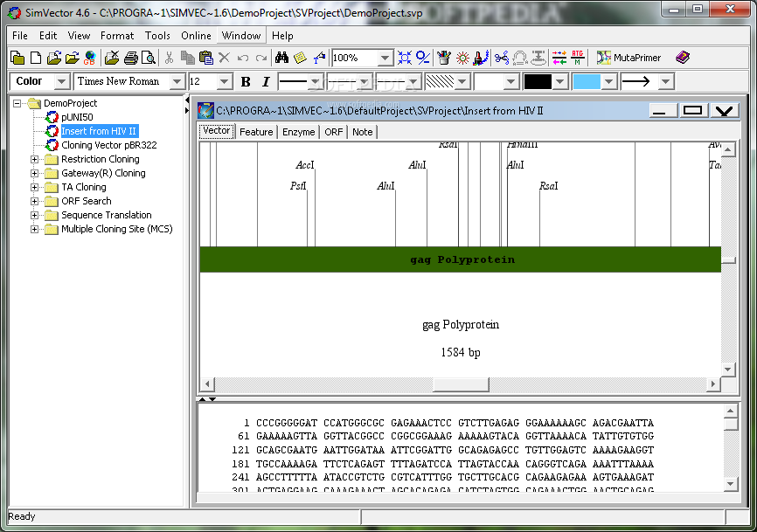Expand the Gateway(R) Cloning folder
The height and width of the screenshot is (532, 757).
pos(34,173)
